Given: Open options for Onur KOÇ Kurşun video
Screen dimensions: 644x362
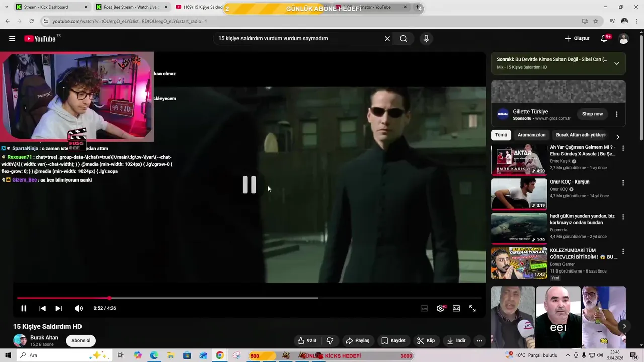Looking at the screenshot, I should tap(623, 183).
